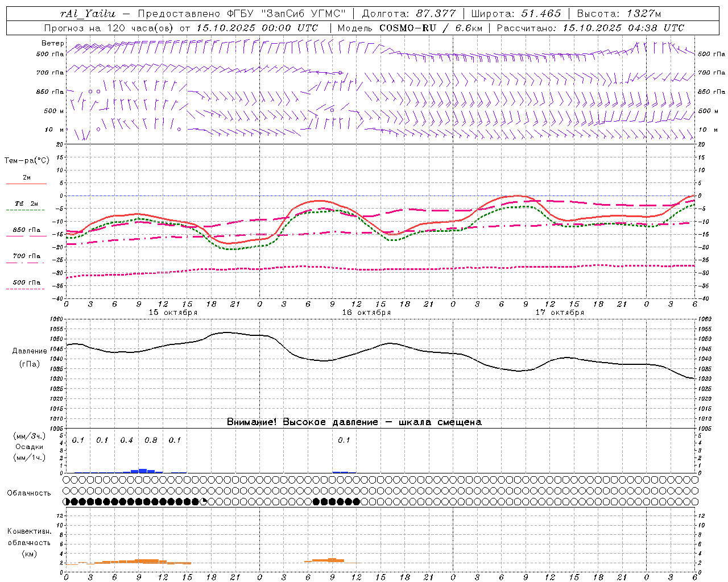The width and height of the screenshot is (728, 582).
Task: Click the Тем-ра(°C) axis title
Action: (x=27, y=161)
